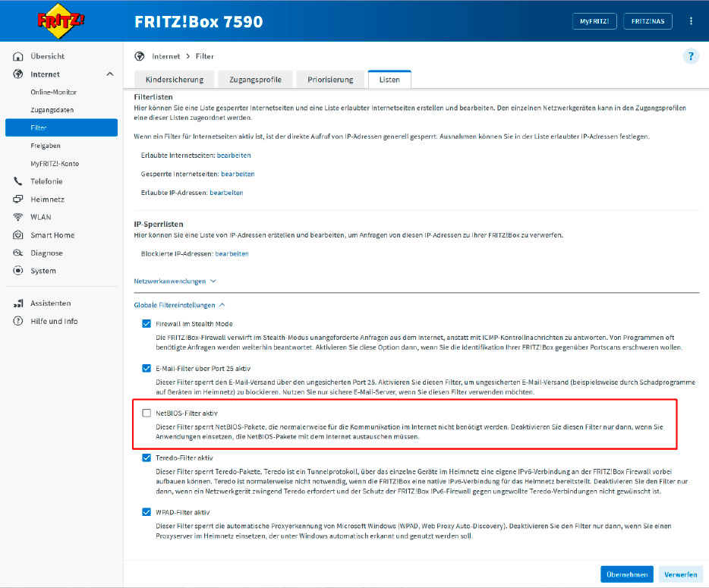Open the help question mark icon
Image resolution: width=709 pixels, height=588 pixels.
coord(691,56)
